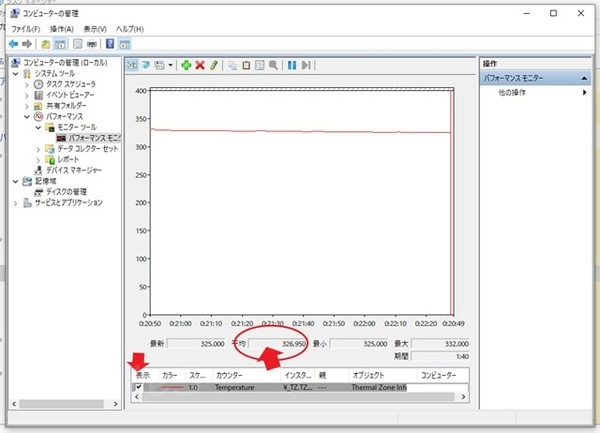Open Help with the blue question icon
This screenshot has width=600, height=433.
(110, 44)
